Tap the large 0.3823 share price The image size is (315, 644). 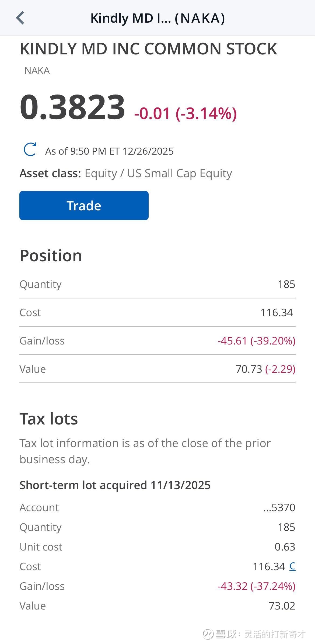coord(72,107)
